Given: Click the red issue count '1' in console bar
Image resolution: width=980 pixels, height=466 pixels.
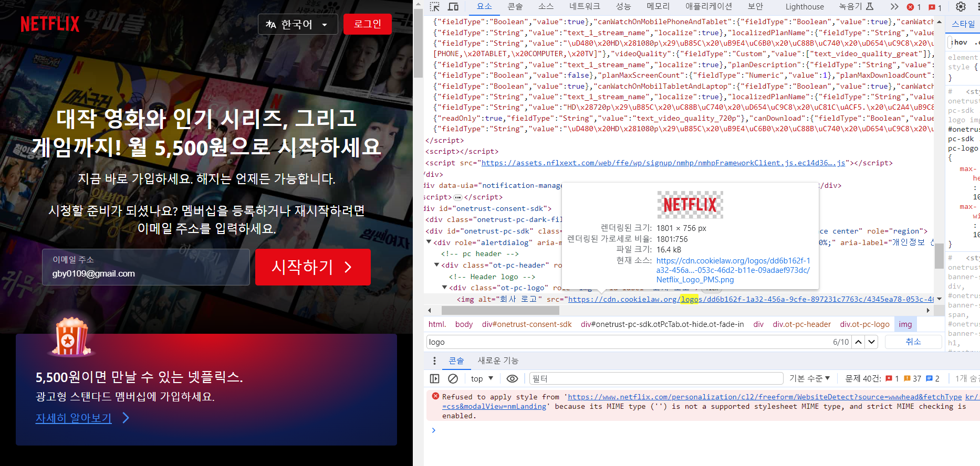Looking at the screenshot, I should [x=892, y=378].
